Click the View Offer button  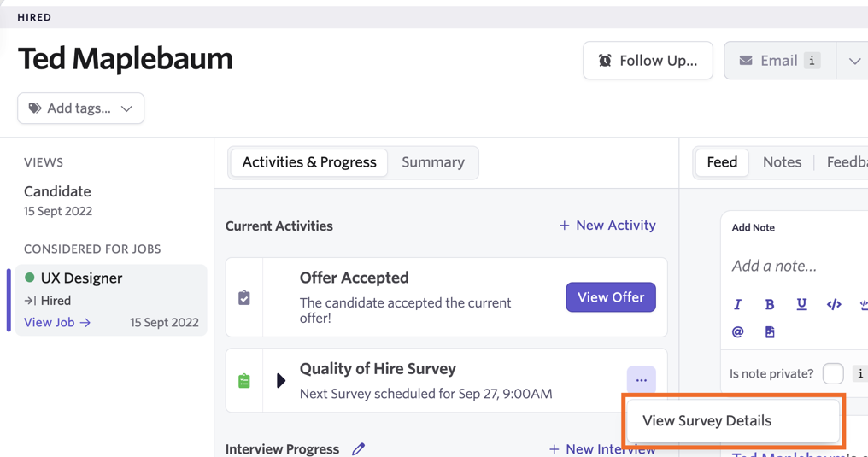click(x=611, y=297)
